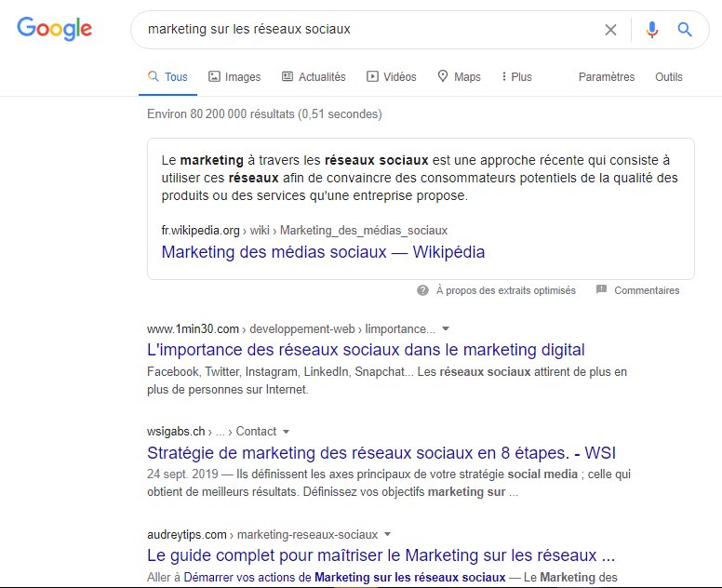Viewport: 722px width, 588px height.
Task: Click the 24 sept. 2019 snippet text
Action: tap(389, 483)
